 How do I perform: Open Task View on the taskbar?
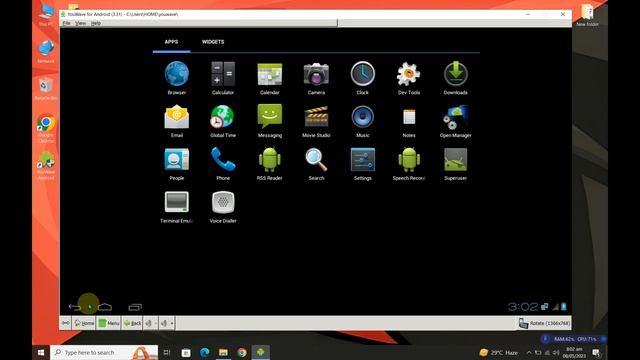click(167, 352)
